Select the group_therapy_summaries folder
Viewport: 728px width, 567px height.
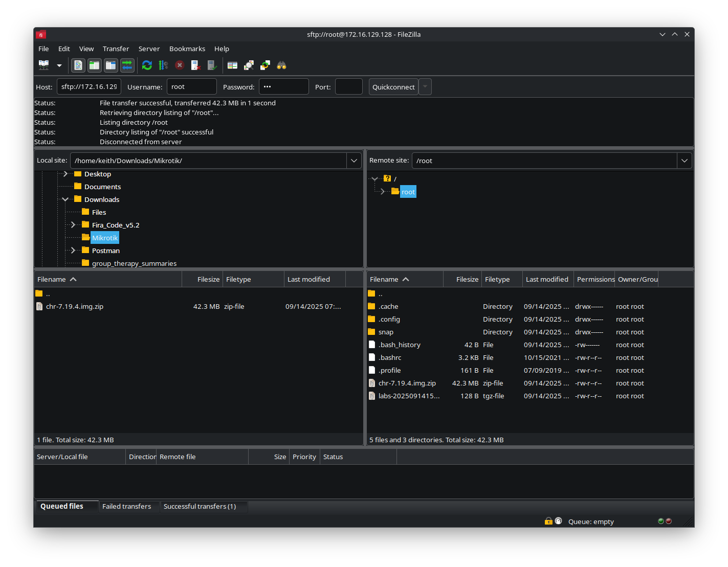(134, 263)
